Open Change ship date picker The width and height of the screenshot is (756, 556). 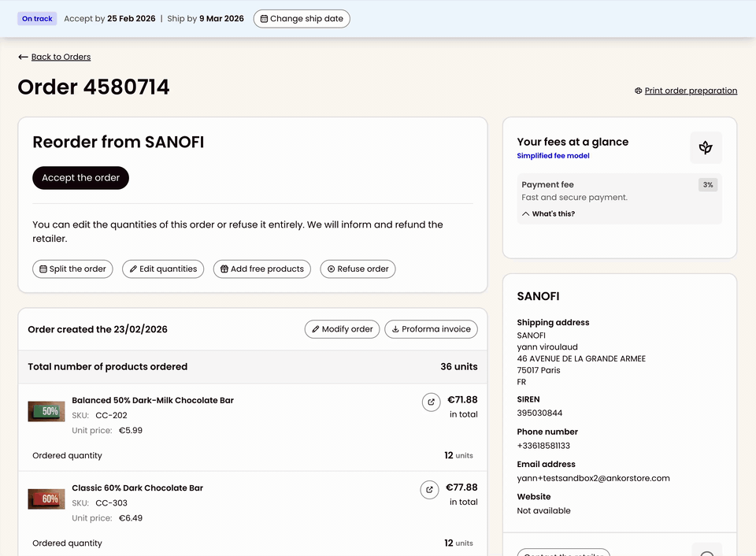[x=302, y=19]
